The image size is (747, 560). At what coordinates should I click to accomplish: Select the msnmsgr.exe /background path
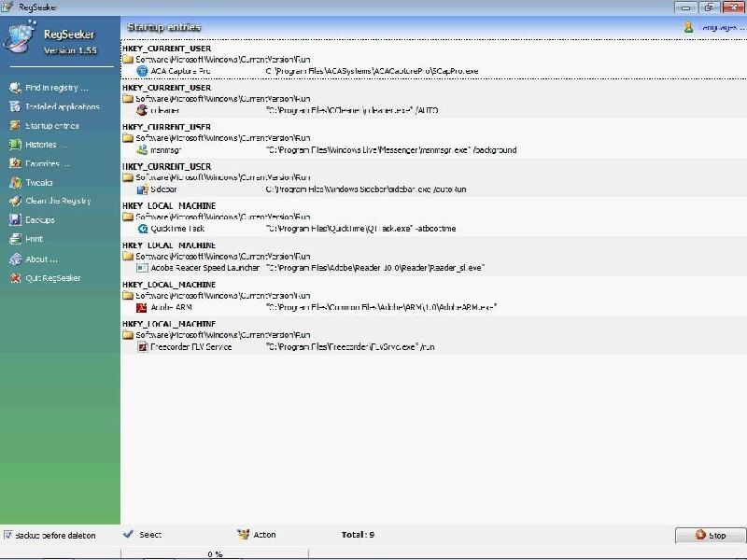(x=391, y=150)
